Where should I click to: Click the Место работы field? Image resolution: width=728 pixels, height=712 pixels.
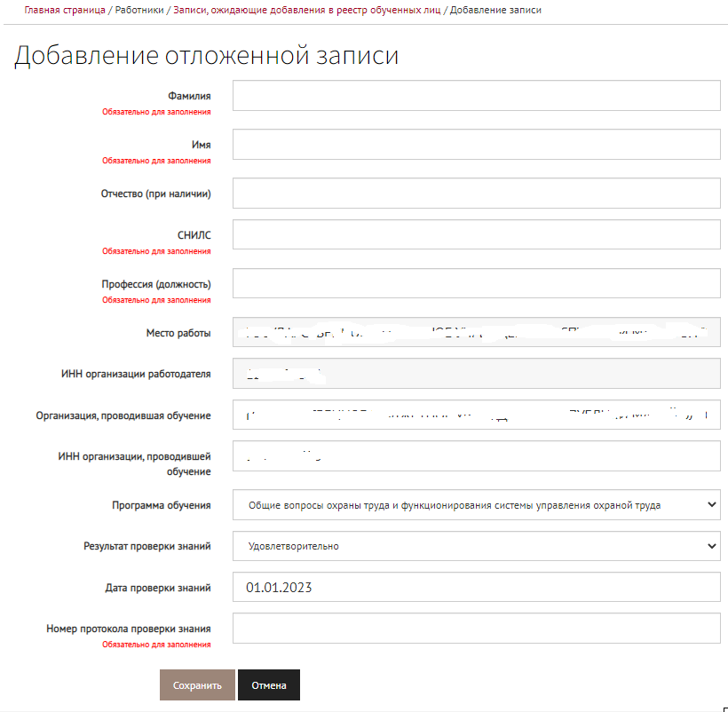(x=477, y=332)
